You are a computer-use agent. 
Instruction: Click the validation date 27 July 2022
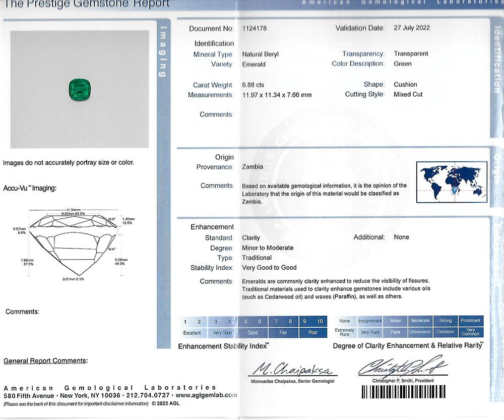point(412,28)
